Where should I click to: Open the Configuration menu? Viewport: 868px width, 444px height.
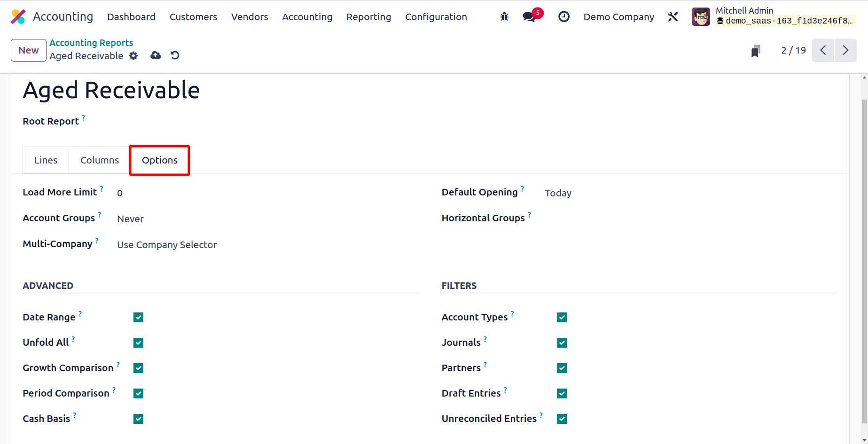pyautogui.click(x=436, y=17)
